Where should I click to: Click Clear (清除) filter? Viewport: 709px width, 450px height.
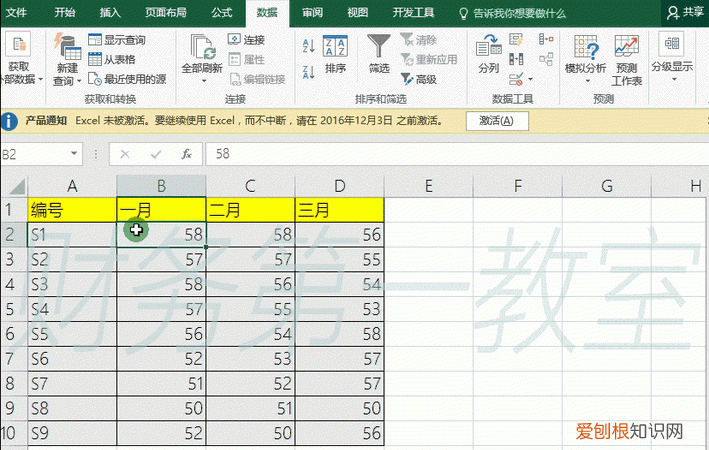[x=418, y=40]
